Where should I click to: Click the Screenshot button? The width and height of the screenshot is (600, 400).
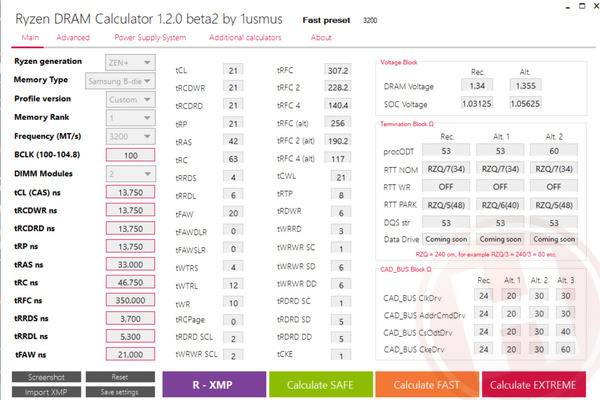(x=46, y=377)
